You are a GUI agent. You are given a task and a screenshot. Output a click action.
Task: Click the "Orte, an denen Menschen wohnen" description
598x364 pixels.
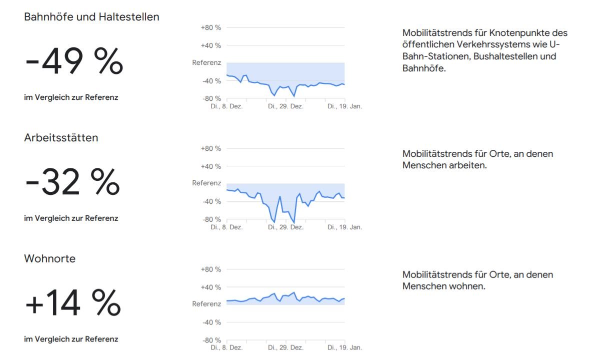[477, 280]
